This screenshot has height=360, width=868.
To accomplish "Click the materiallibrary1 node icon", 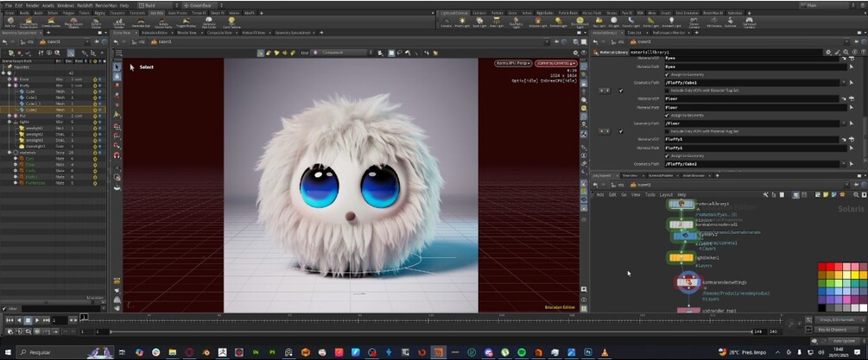I will (x=681, y=205).
